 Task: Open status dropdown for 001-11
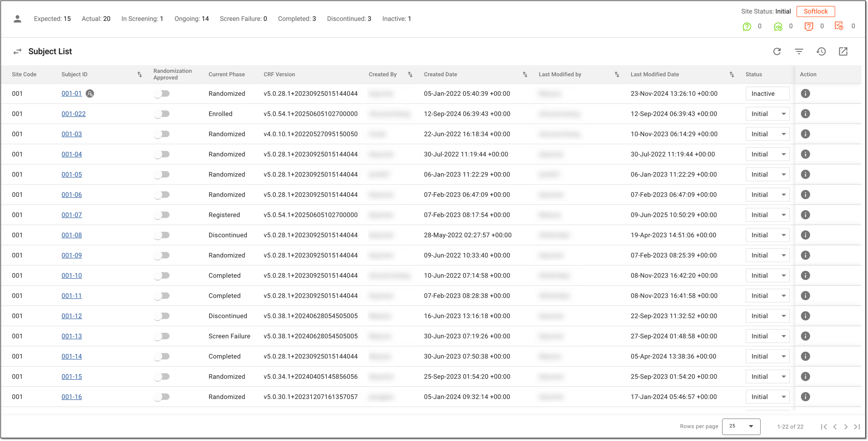coord(768,296)
